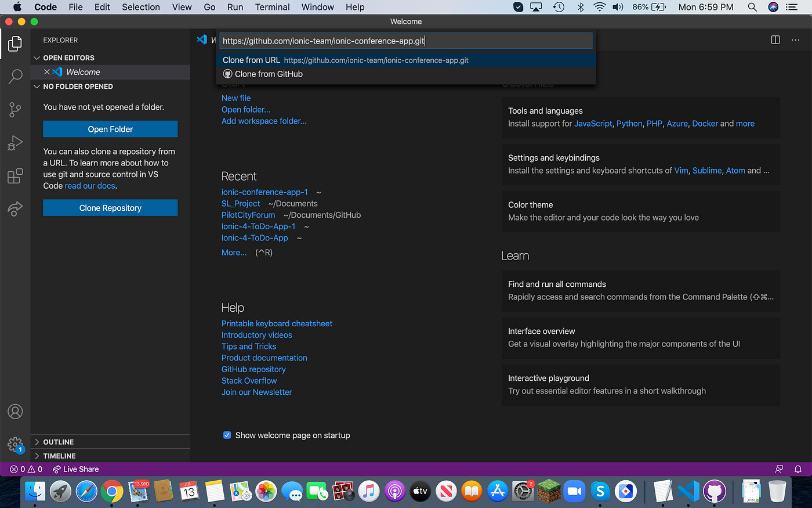The width and height of the screenshot is (812, 508).
Task: Open Google Chrome from the Dock
Action: (x=112, y=492)
